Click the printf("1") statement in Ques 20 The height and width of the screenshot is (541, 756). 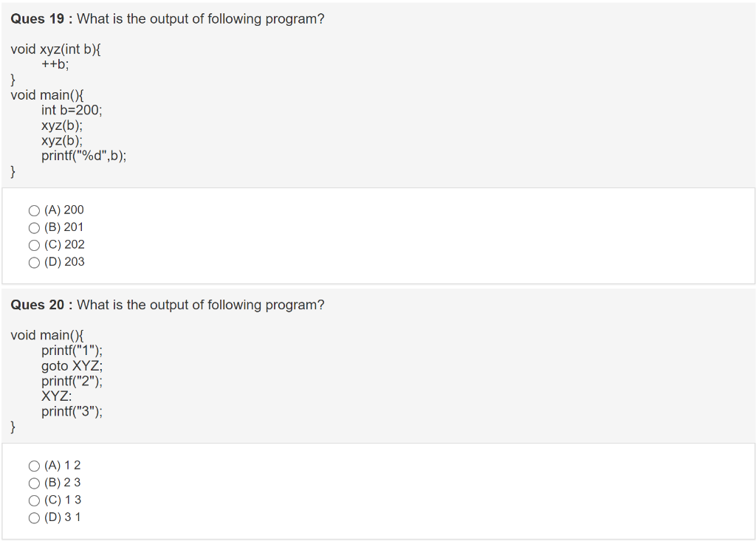[x=72, y=350]
